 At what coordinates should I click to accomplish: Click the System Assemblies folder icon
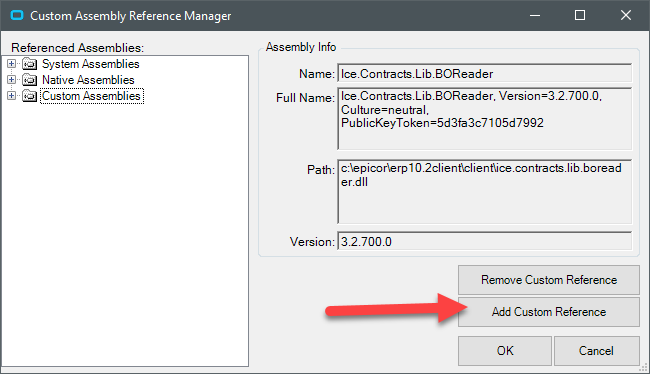(29, 64)
